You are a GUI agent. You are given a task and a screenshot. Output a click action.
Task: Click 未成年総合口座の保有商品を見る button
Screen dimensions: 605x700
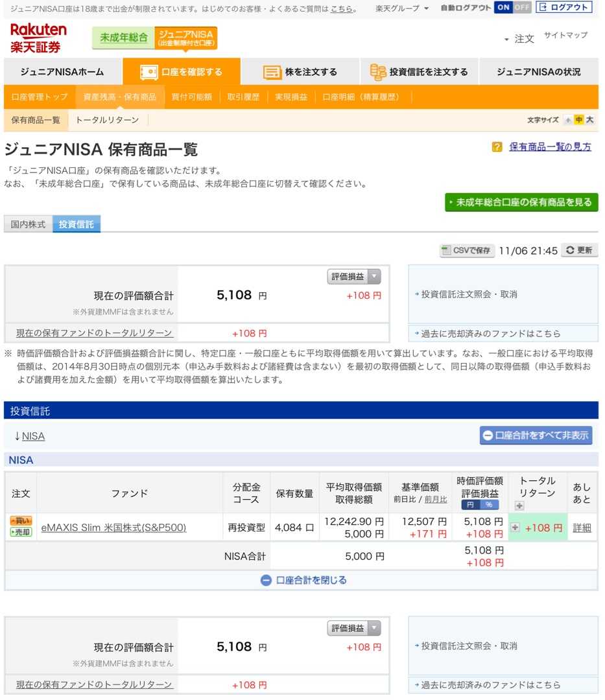(521, 202)
